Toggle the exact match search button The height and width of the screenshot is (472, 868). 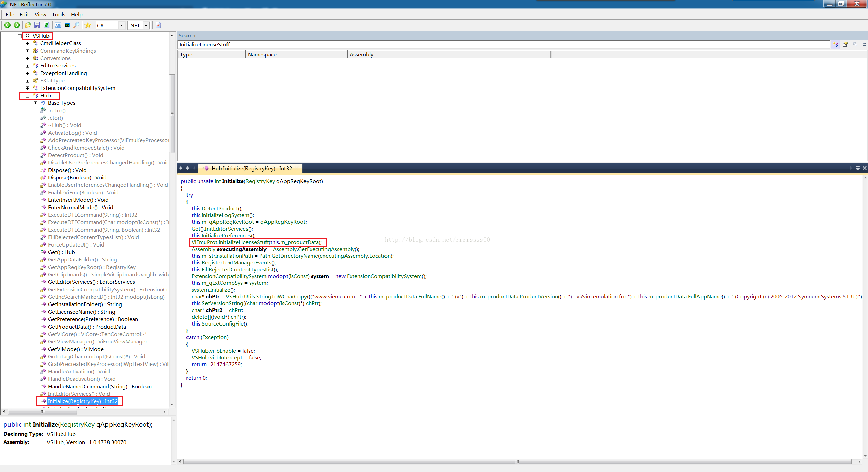click(864, 44)
